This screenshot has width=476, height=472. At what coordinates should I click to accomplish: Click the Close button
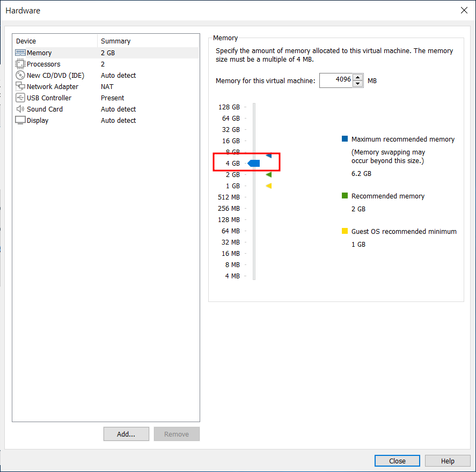(397, 461)
